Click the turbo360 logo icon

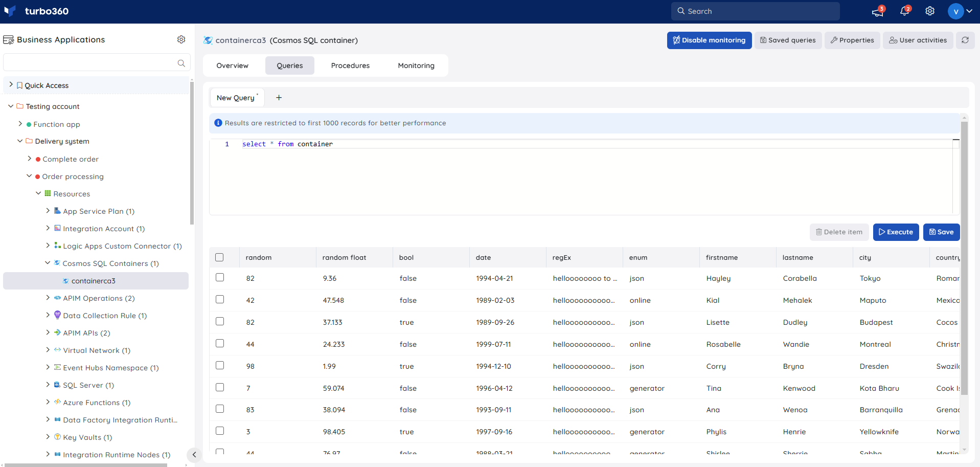coord(10,11)
